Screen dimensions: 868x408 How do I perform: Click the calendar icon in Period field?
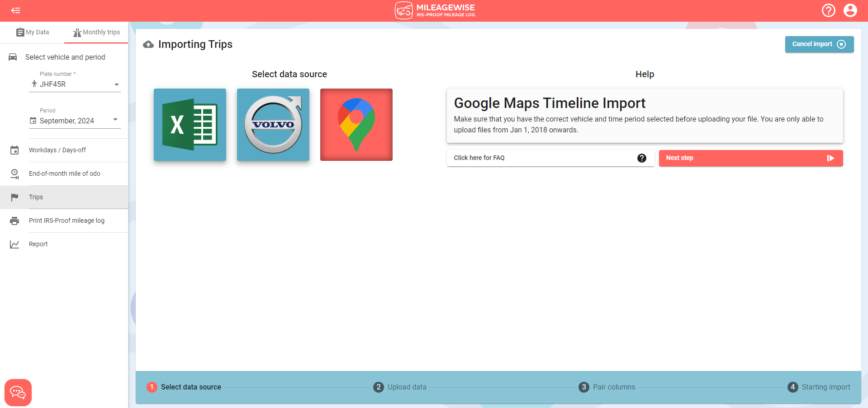click(33, 121)
